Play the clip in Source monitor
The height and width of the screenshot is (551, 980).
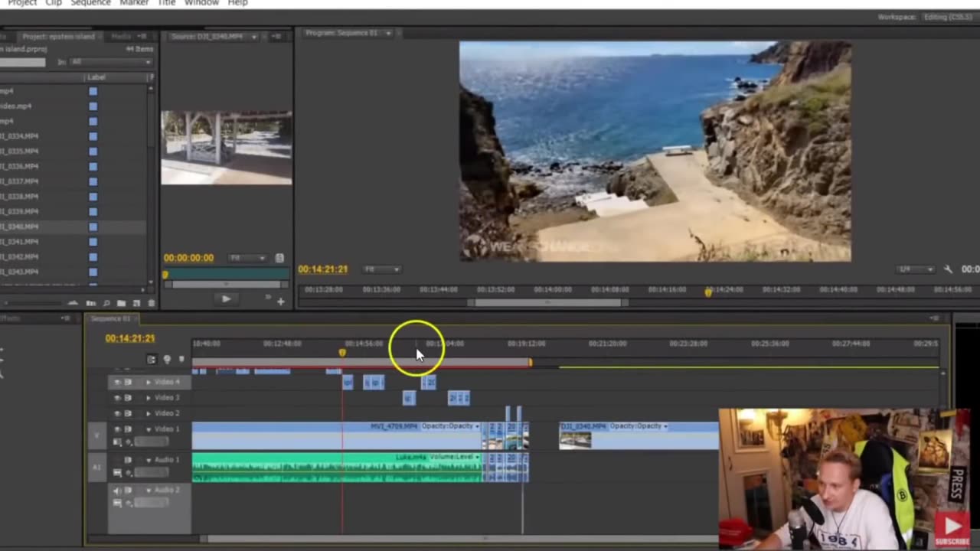(225, 299)
